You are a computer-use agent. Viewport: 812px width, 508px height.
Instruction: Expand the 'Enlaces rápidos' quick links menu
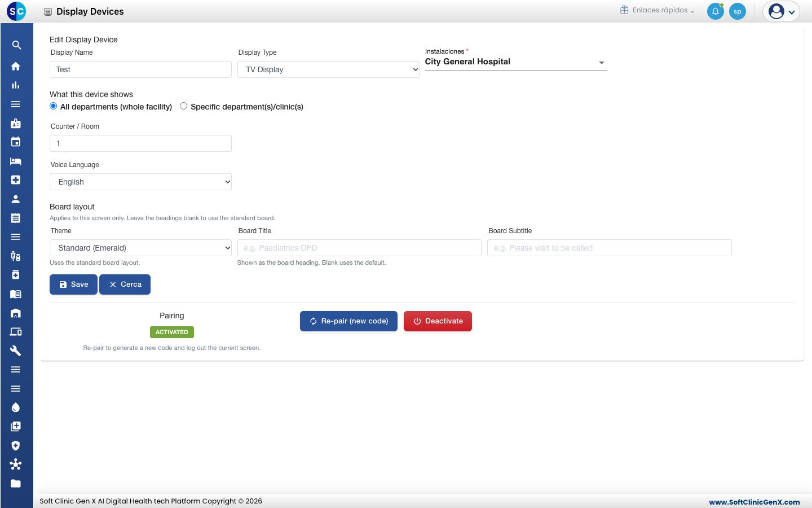pos(657,10)
